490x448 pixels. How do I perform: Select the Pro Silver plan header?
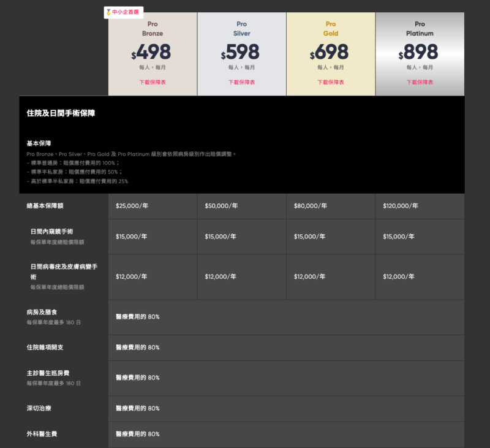(x=241, y=28)
